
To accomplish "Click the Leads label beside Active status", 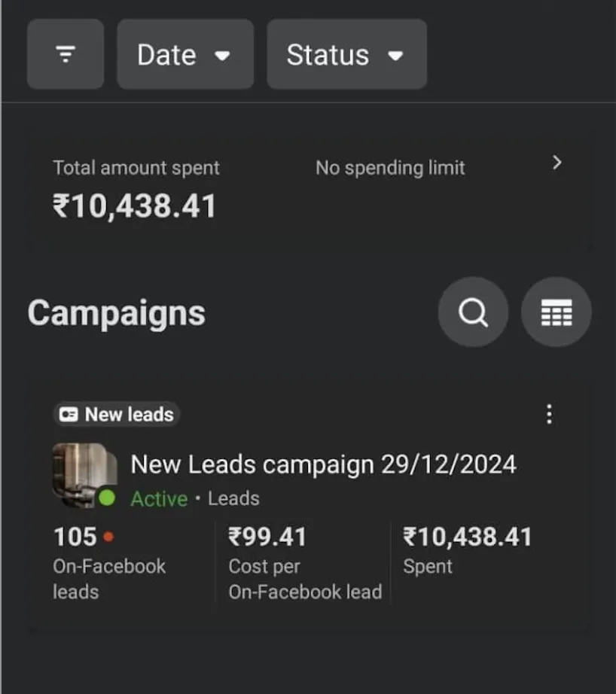I will point(233,498).
